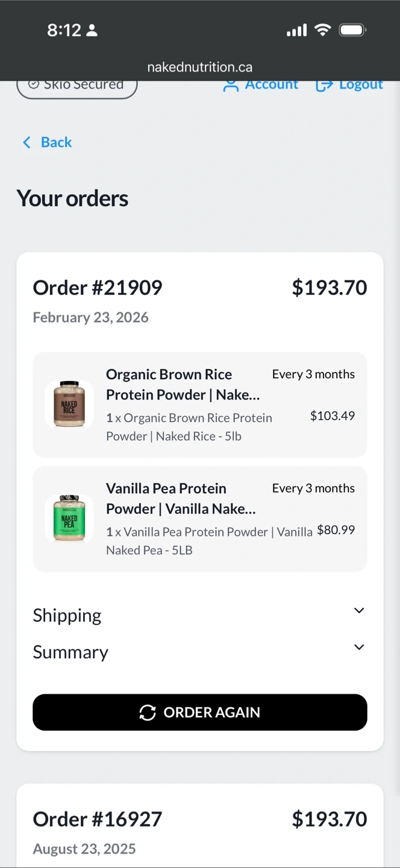This screenshot has height=868, width=400.
Task: Tap the battery status icon
Action: point(352,30)
